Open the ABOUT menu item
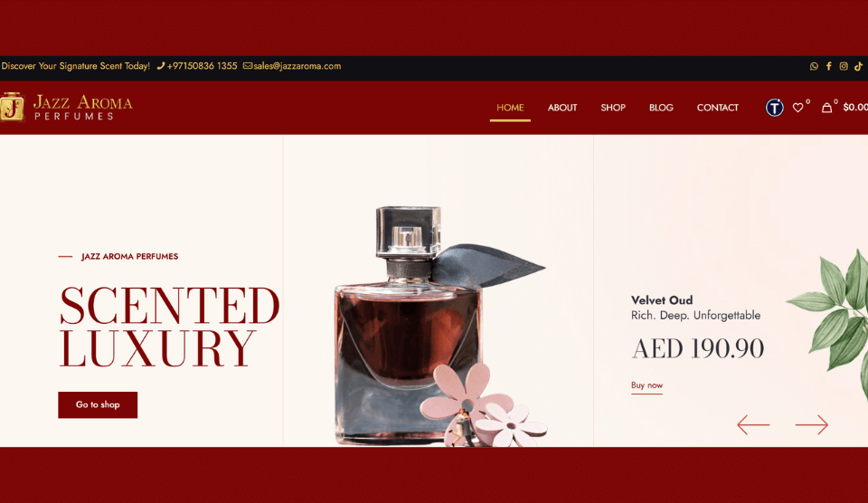The height and width of the screenshot is (503, 868). tap(562, 108)
